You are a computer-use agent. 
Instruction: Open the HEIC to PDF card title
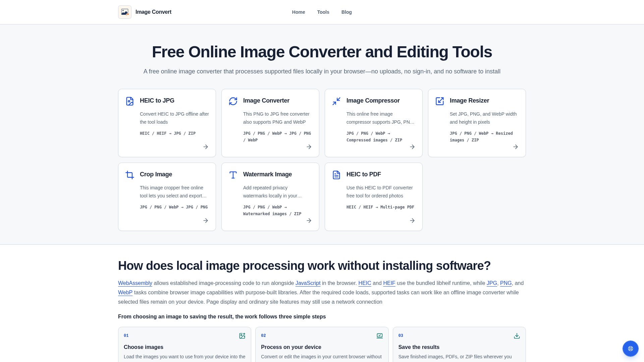tap(364, 174)
